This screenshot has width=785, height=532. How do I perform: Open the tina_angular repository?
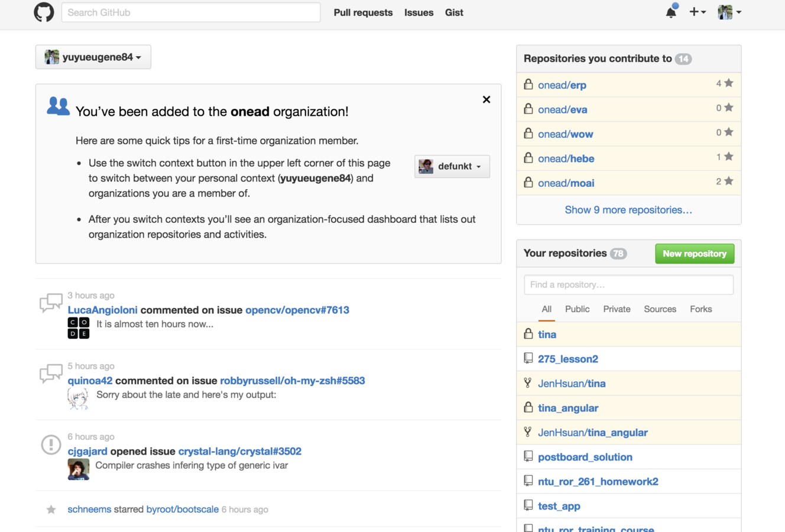(568, 408)
